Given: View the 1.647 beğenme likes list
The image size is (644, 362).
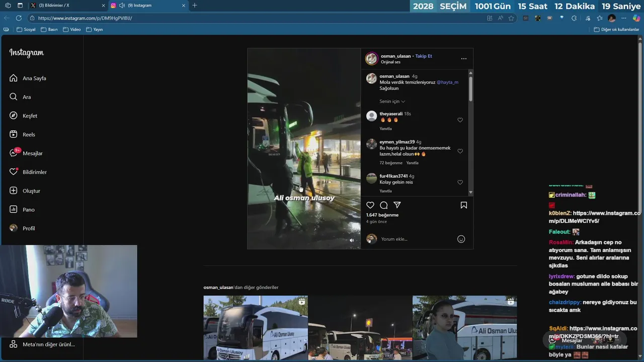Looking at the screenshot, I should click(382, 215).
